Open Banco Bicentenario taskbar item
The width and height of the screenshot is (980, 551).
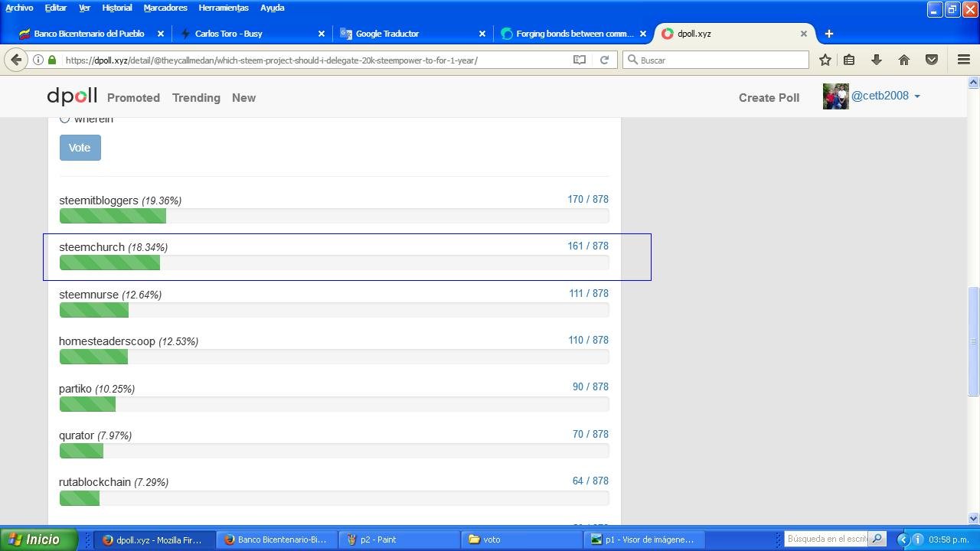click(276, 540)
